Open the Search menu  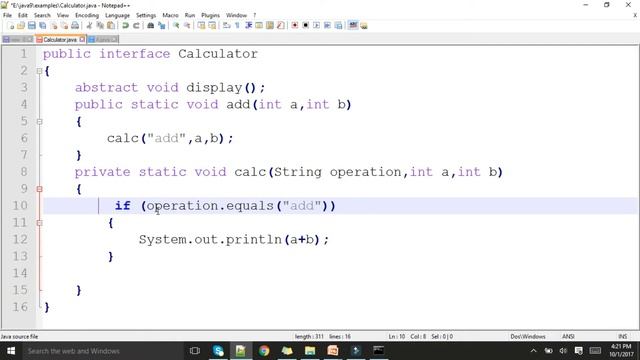42,15
